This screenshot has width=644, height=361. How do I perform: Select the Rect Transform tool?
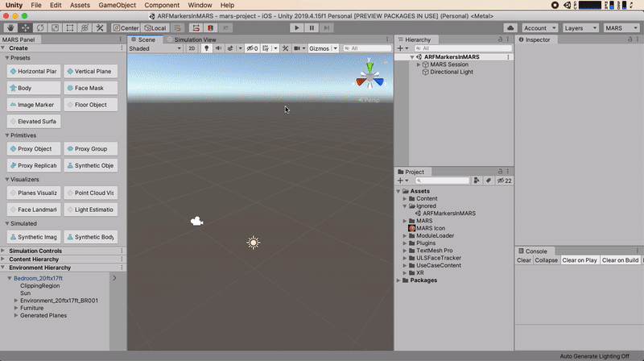[70, 27]
